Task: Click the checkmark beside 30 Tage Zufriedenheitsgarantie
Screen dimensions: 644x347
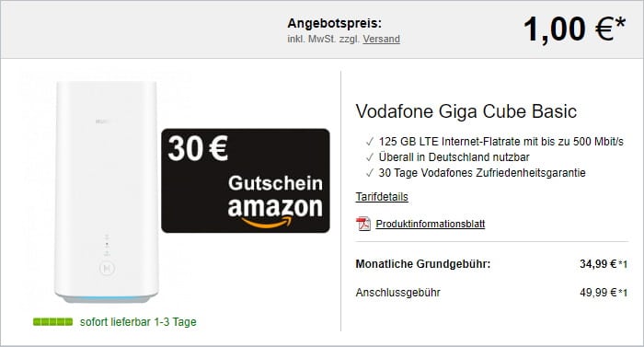Action: click(x=370, y=173)
